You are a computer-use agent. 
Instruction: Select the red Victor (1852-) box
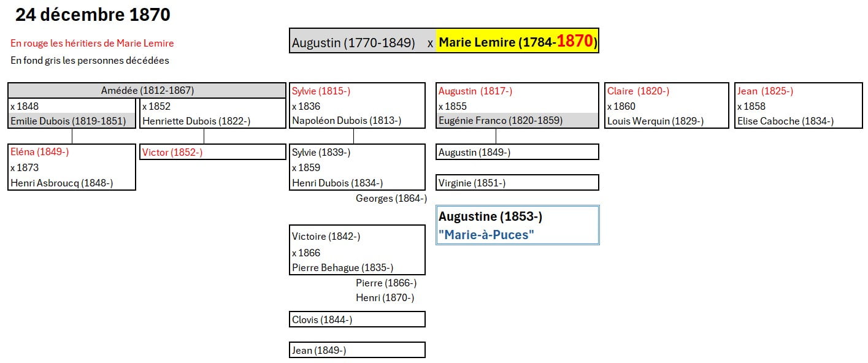point(212,152)
